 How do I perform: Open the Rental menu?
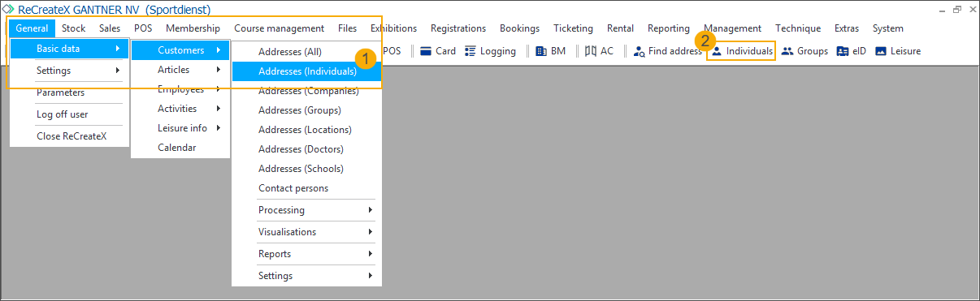(x=620, y=28)
